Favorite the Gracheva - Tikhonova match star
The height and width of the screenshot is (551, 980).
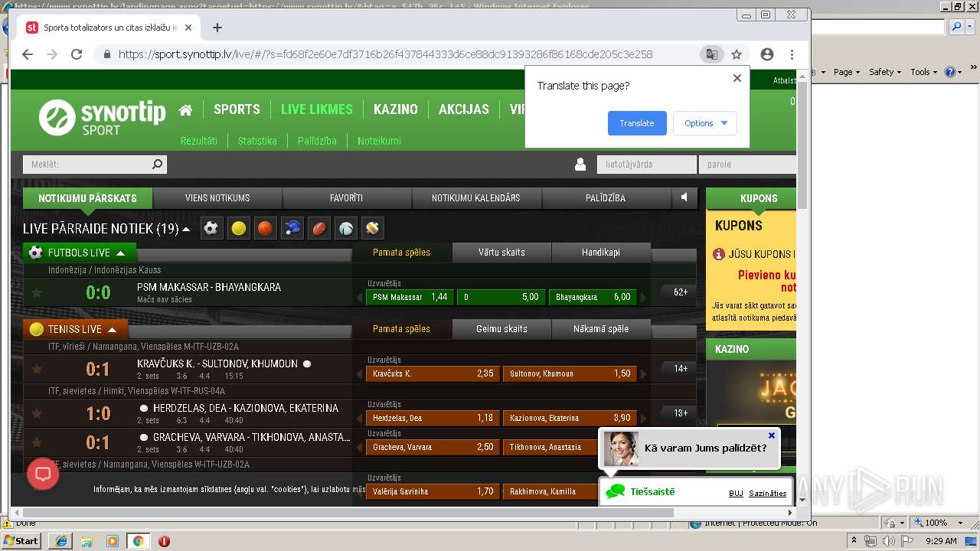(36, 442)
